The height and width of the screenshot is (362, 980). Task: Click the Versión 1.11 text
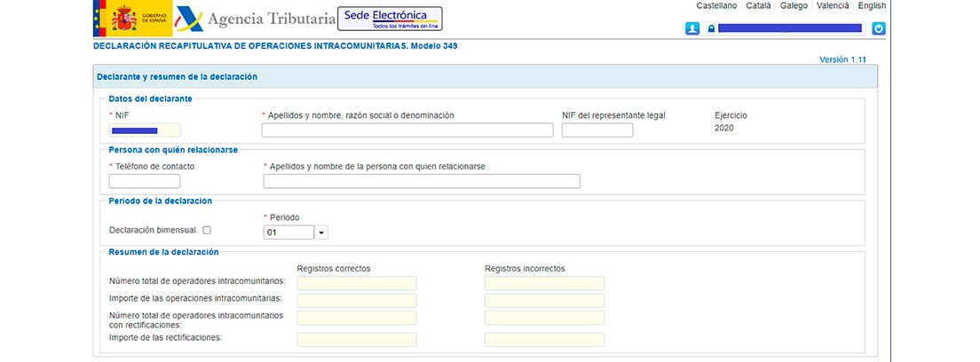[842, 59]
